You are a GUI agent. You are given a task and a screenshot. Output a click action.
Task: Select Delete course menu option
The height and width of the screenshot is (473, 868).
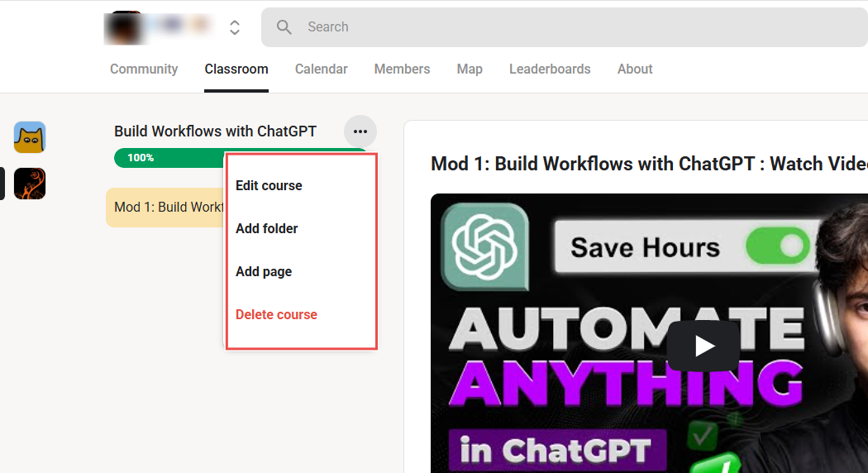[x=276, y=314]
